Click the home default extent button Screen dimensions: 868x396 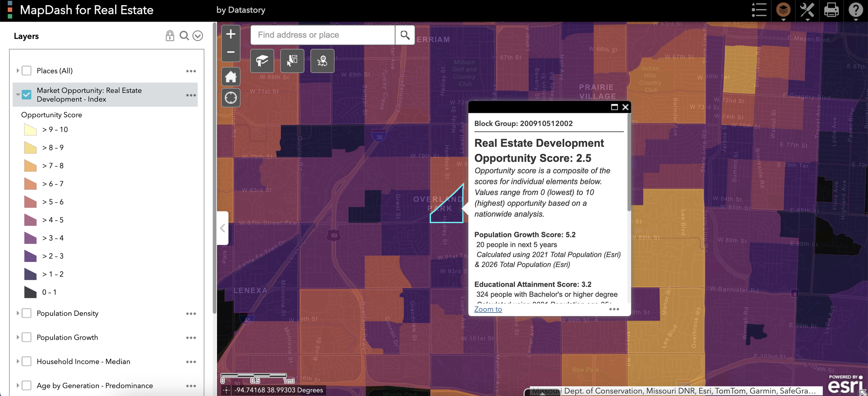[231, 76]
